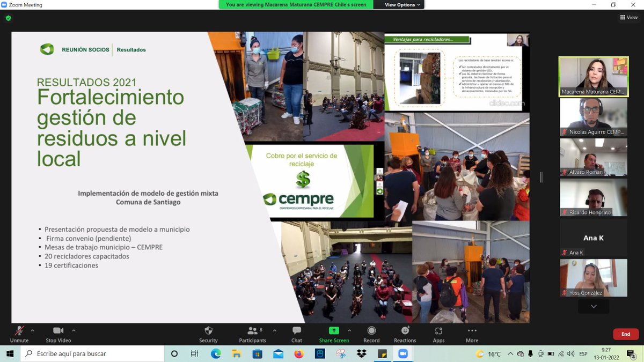Screen dimensions: 644x362
Task: Click the battery icon in system tray
Action: click(x=551, y=354)
